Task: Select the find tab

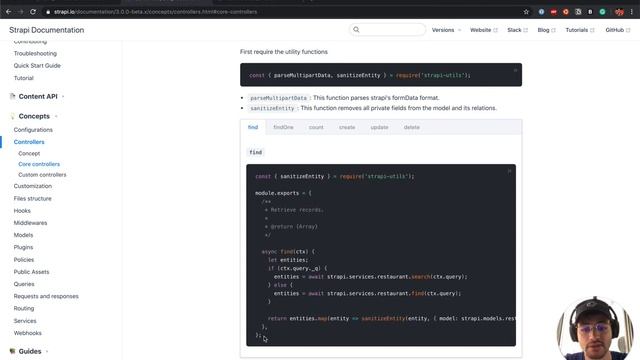Action: click(253, 127)
